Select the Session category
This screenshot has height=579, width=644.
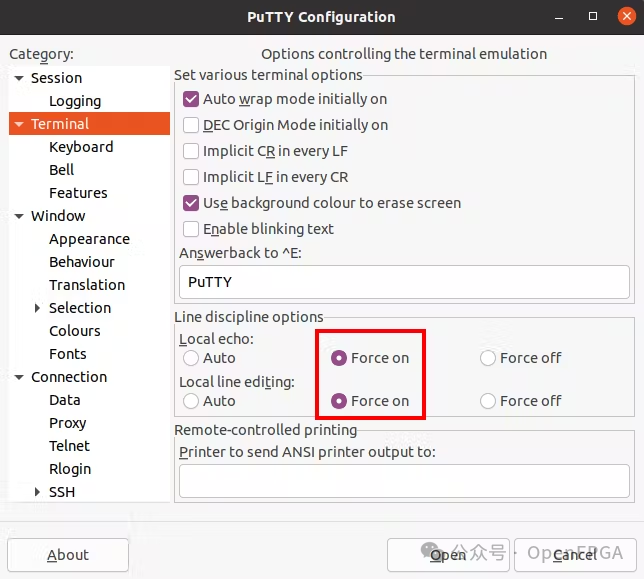[x=57, y=78]
